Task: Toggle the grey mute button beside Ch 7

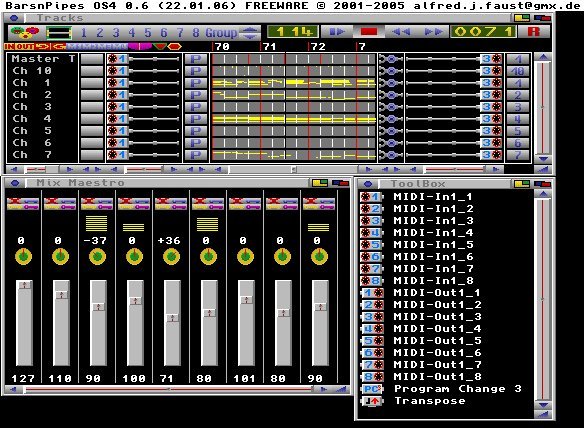Action: 92,155
